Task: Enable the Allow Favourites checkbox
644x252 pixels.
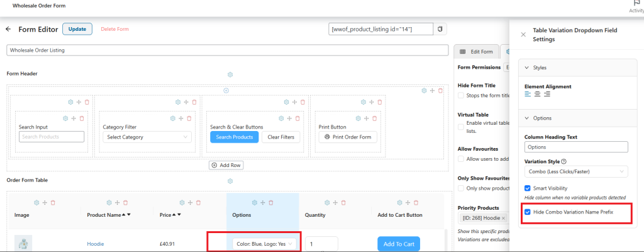Action: [x=461, y=159]
